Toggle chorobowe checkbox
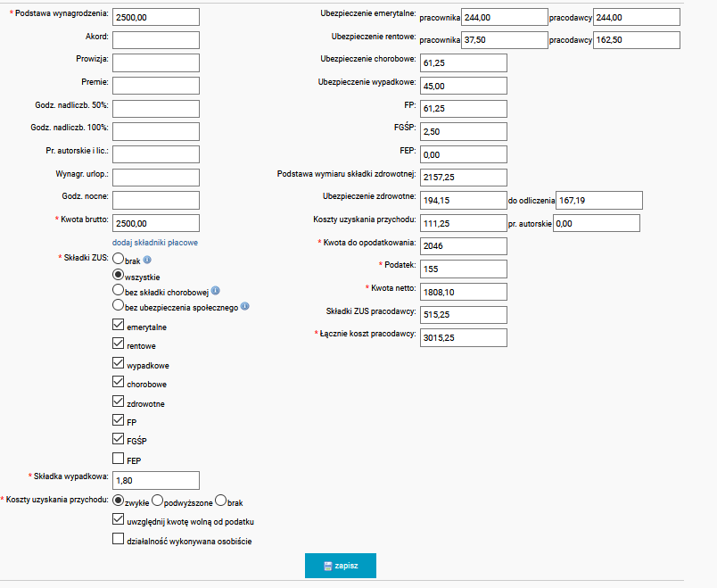The height and width of the screenshot is (588, 717). (118, 382)
